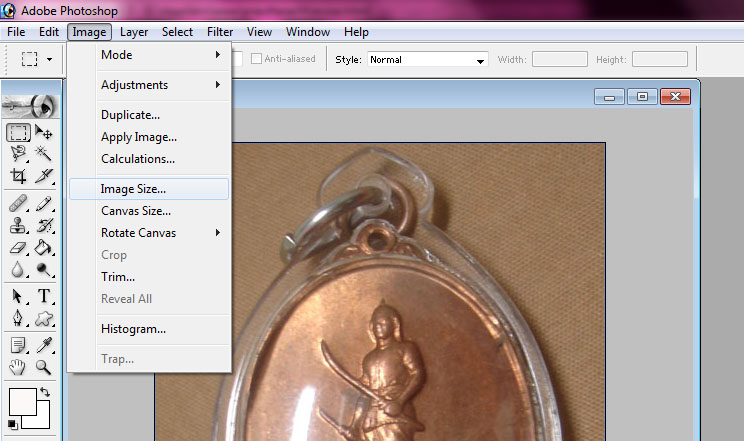Click the foreground color swatch
The height and width of the screenshot is (441, 744).
(x=22, y=402)
